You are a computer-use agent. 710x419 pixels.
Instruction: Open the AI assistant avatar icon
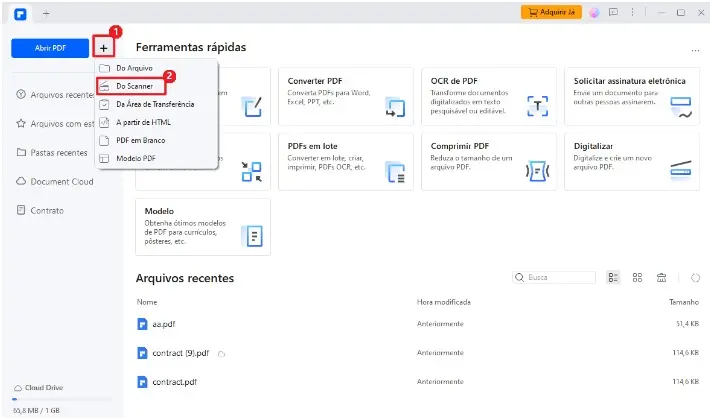point(594,13)
